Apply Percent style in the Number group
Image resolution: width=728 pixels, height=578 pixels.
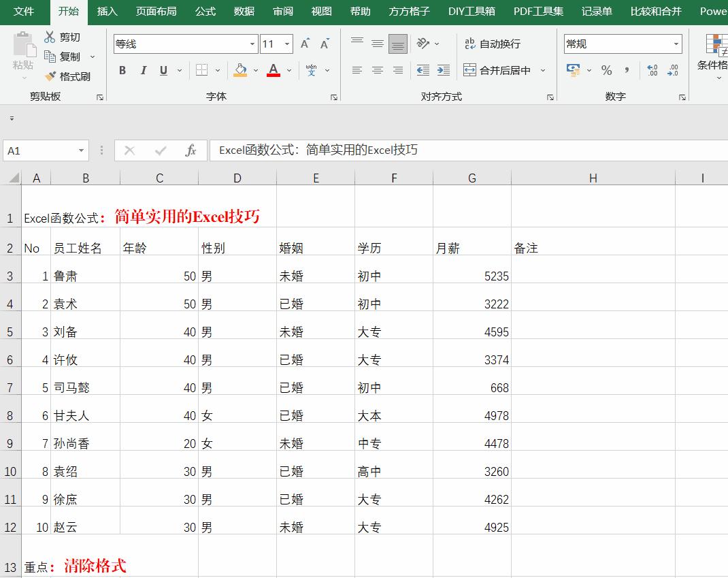(x=606, y=70)
